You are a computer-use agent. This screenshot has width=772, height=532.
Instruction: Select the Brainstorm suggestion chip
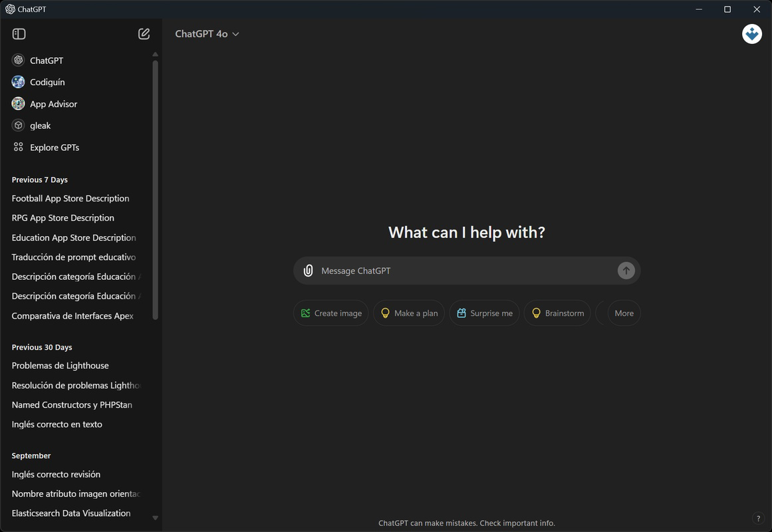557,313
